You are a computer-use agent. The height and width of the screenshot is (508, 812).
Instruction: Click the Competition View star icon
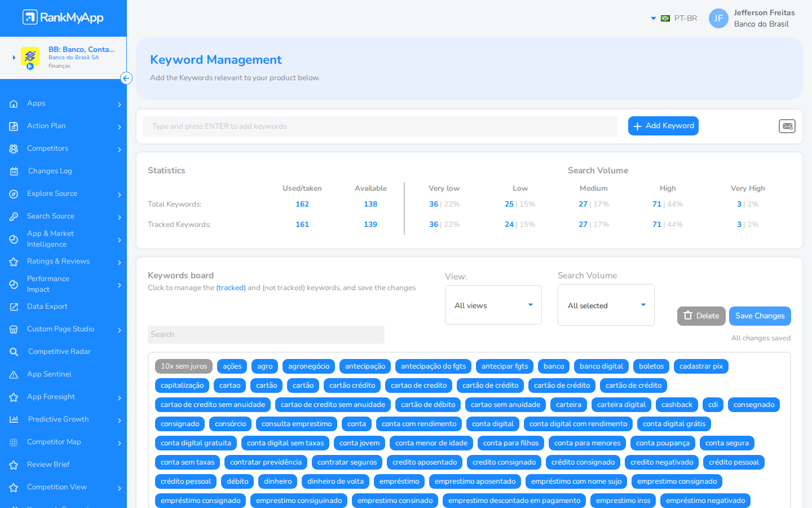(x=14, y=488)
